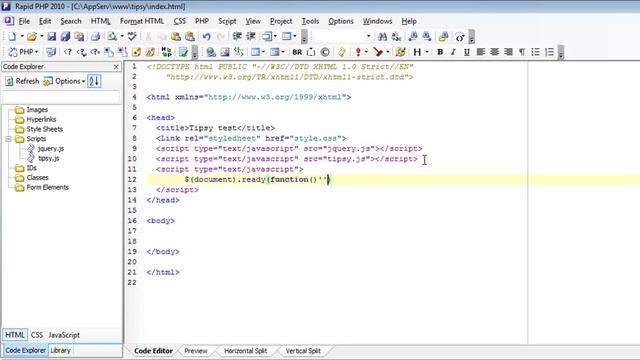Save all open files
Viewport: 640px width, 360px height.
[x=65, y=37]
